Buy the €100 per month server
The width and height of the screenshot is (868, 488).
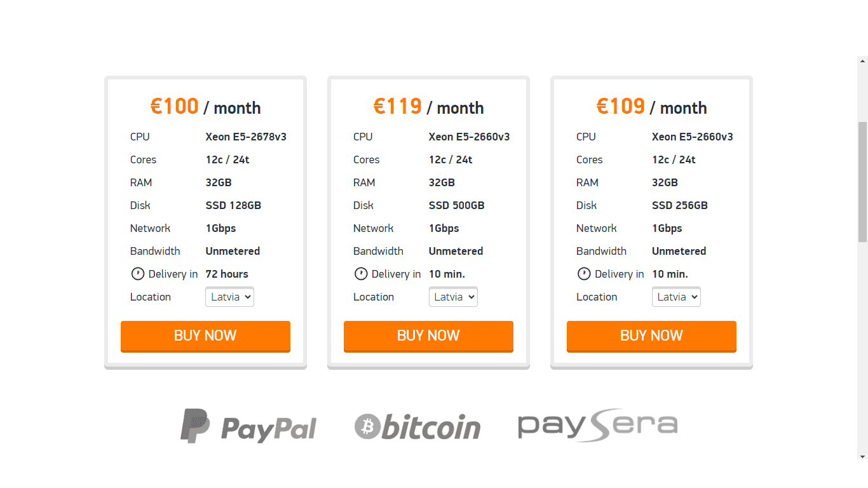point(205,336)
